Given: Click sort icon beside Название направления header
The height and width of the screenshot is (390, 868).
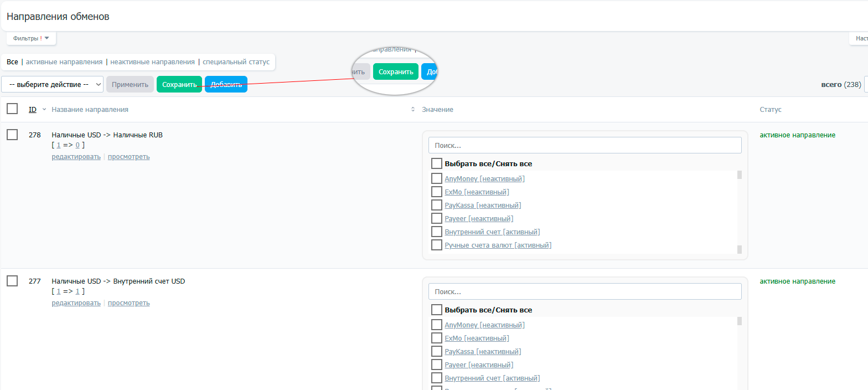Looking at the screenshot, I should coord(412,110).
